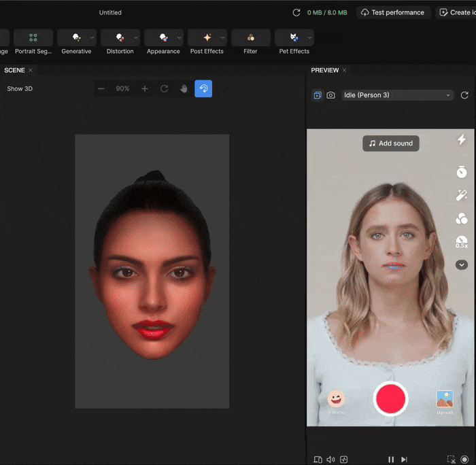
Task: Open the Effects smiley icon
Action: pos(336,398)
